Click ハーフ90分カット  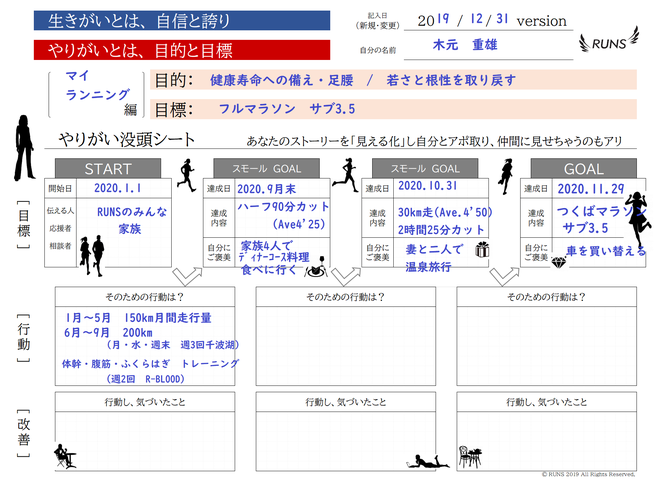pyautogui.click(x=283, y=207)
